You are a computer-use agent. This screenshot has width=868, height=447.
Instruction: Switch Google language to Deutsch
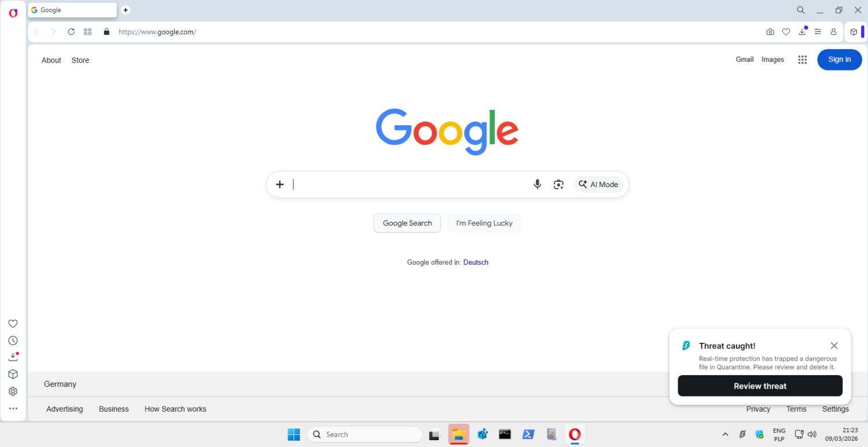pyautogui.click(x=476, y=262)
